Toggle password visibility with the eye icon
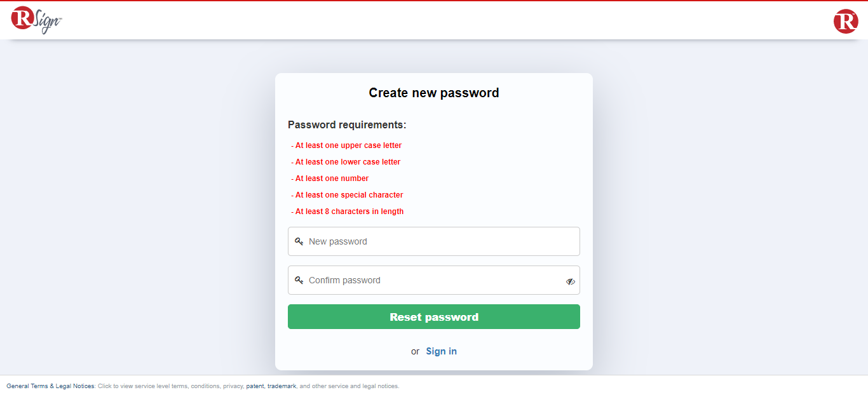Image resolution: width=868 pixels, height=397 pixels. click(x=571, y=281)
